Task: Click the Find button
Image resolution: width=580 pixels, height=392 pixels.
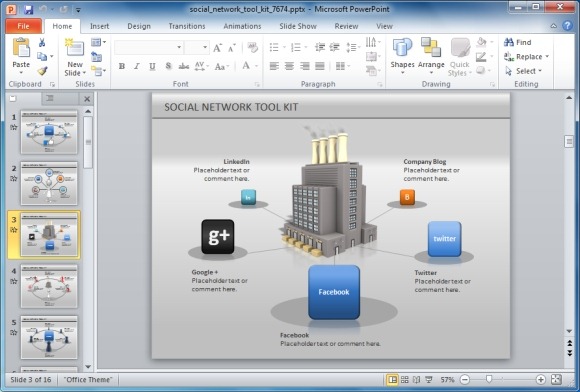Action: click(517, 42)
